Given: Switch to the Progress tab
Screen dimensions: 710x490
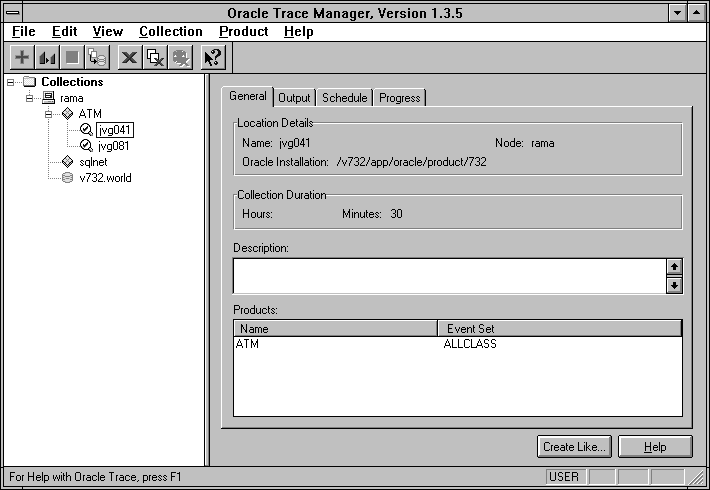Looking at the screenshot, I should click(400, 98).
